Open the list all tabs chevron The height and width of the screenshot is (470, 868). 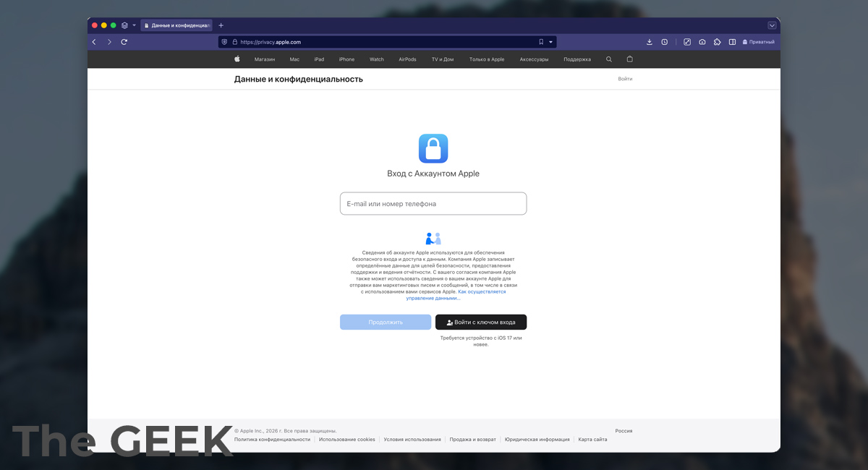(772, 25)
